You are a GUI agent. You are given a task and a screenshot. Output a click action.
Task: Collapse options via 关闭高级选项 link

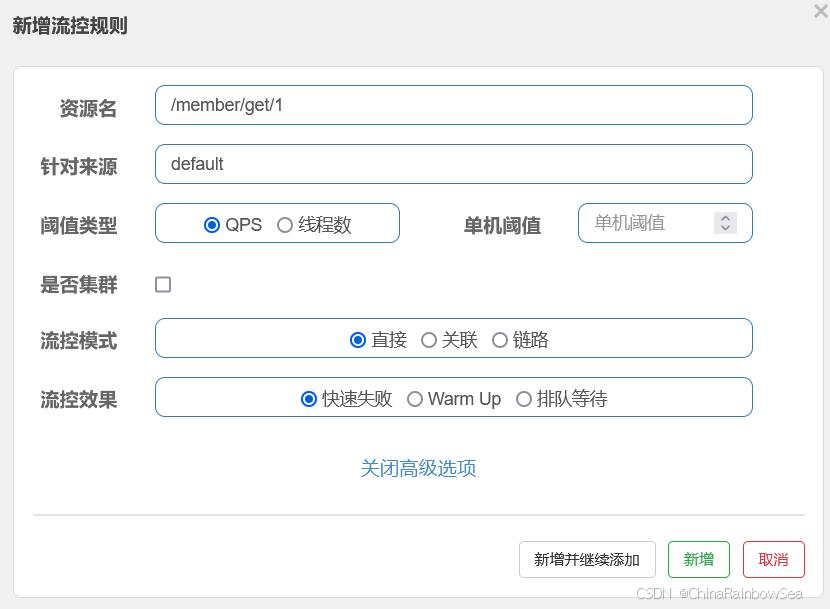point(418,468)
